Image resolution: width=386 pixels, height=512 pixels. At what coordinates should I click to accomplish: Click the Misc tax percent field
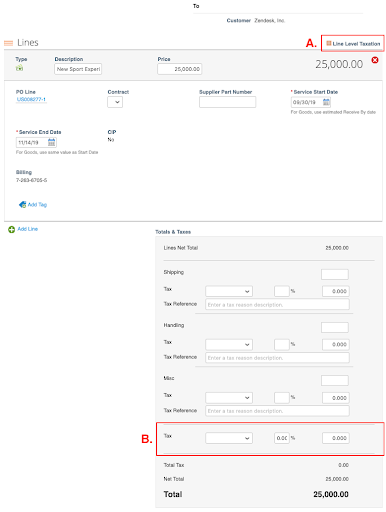282,398
